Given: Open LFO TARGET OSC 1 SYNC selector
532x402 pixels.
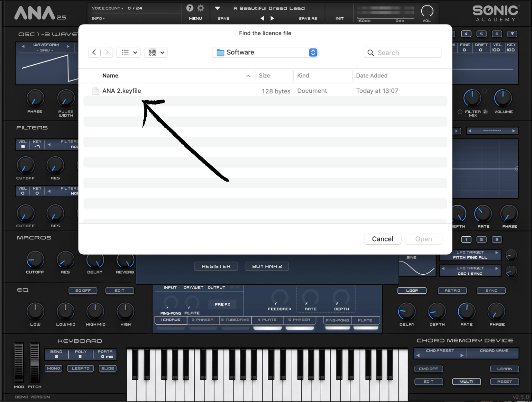Looking at the screenshot, I should [470, 271].
